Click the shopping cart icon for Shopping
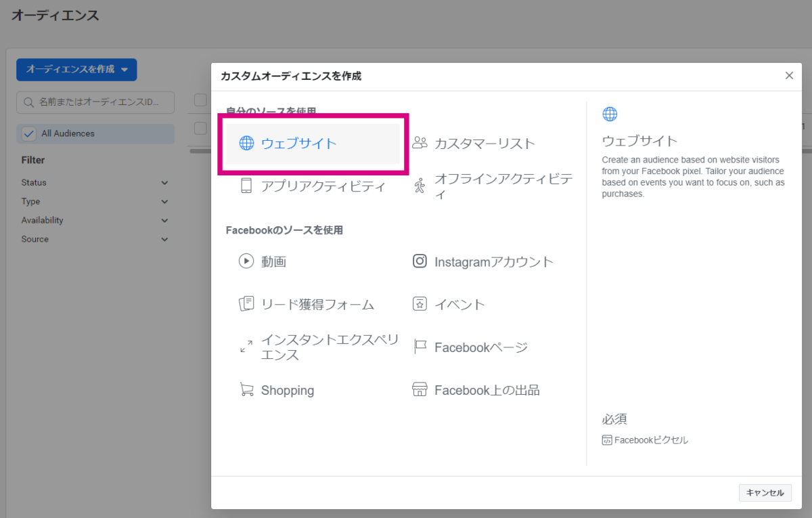 (x=246, y=389)
